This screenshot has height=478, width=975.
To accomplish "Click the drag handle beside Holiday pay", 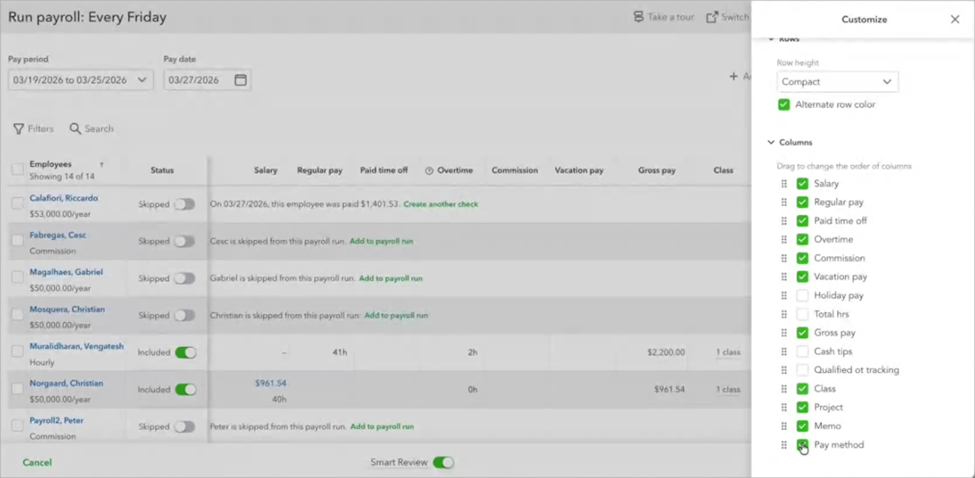I will tap(784, 296).
